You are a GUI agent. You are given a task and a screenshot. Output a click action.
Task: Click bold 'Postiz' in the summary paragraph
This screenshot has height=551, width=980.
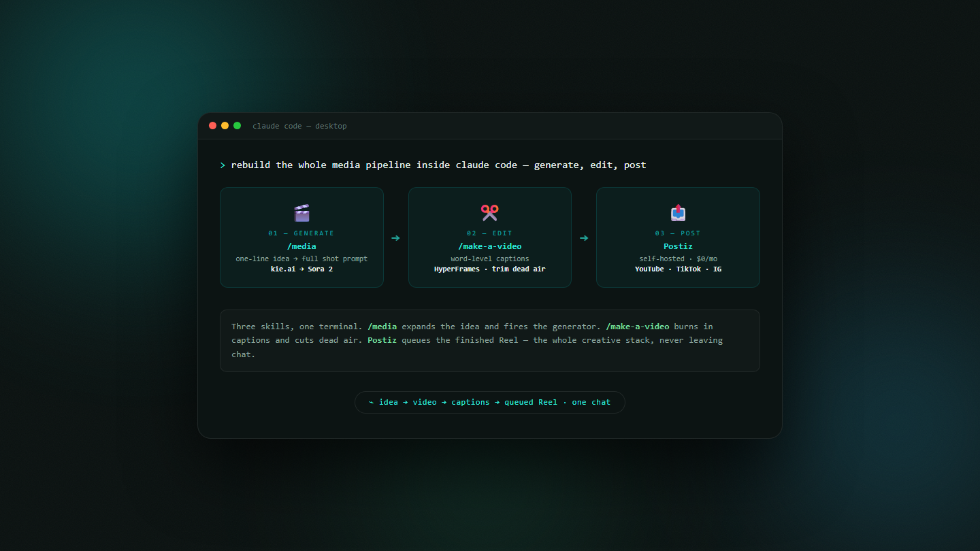pyautogui.click(x=382, y=340)
